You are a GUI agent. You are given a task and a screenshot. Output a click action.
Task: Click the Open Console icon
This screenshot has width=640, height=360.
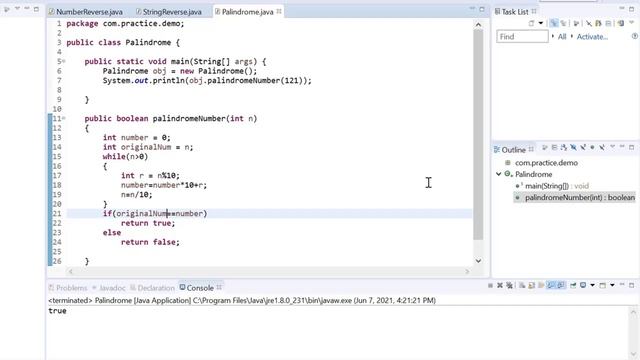(x=603, y=285)
